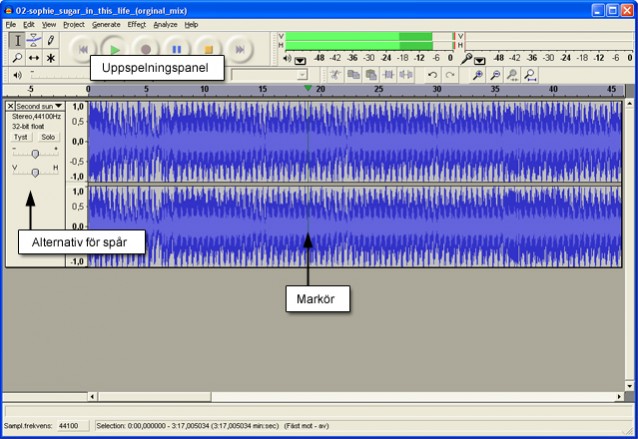Viewport: 638px width, 439px height.
Task: Click the yellow Stop button
Action: point(208,49)
